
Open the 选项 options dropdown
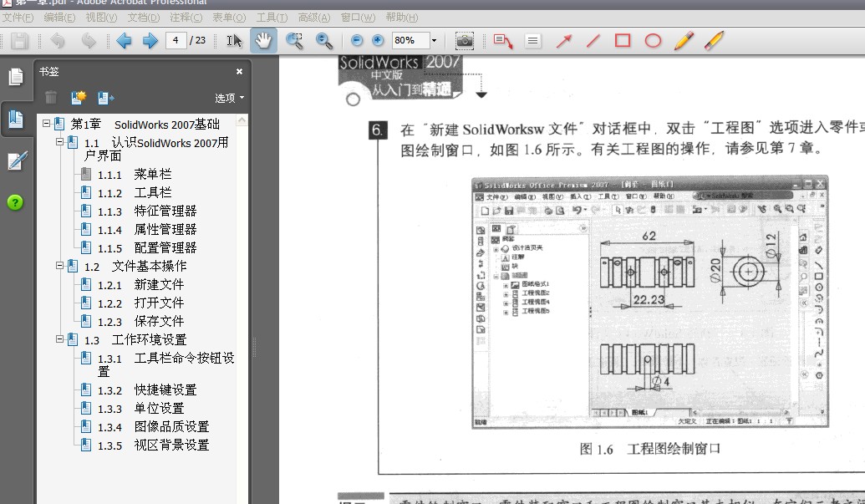pos(230,98)
